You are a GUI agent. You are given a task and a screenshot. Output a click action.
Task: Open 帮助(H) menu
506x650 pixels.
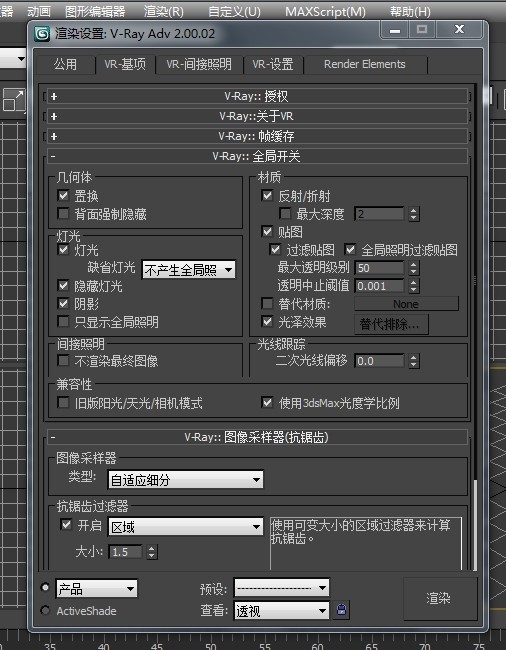(410, 11)
